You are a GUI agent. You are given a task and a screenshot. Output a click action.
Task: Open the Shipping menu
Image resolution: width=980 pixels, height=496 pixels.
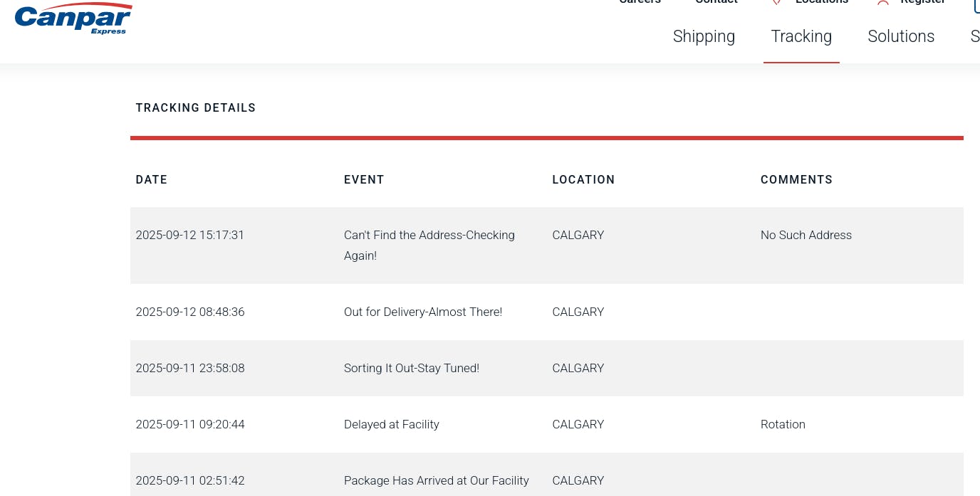tap(704, 36)
